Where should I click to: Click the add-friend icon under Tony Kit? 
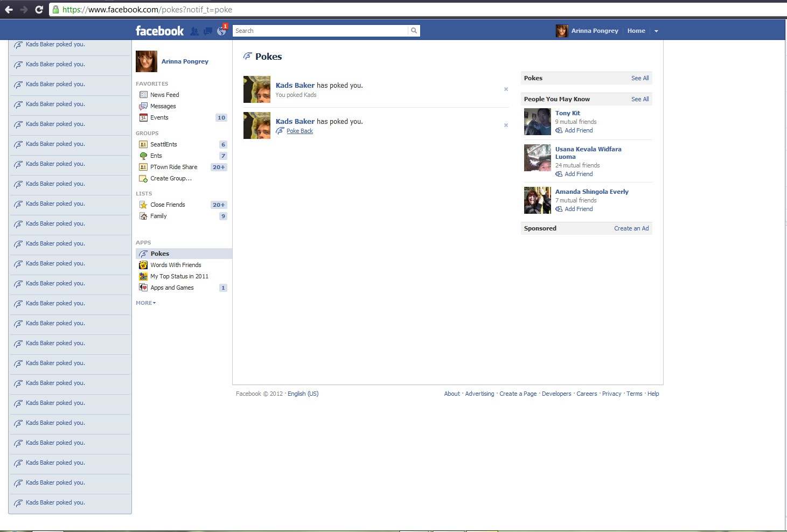click(559, 130)
